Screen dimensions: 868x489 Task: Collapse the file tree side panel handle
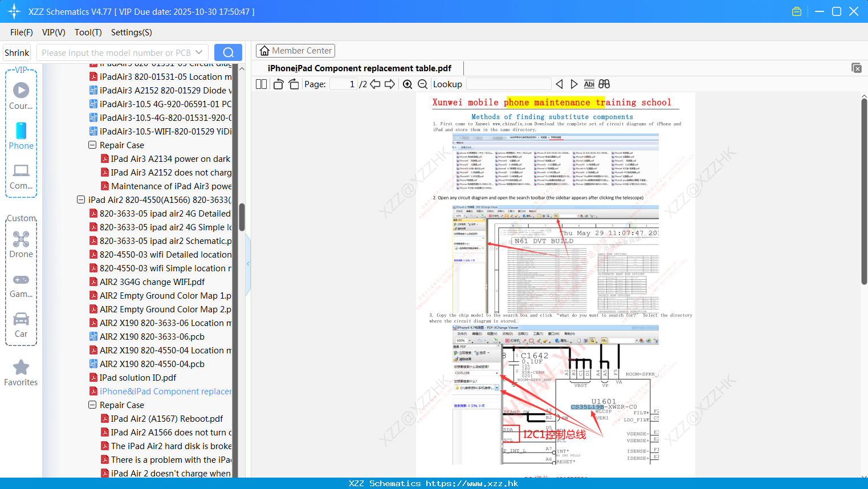248,264
